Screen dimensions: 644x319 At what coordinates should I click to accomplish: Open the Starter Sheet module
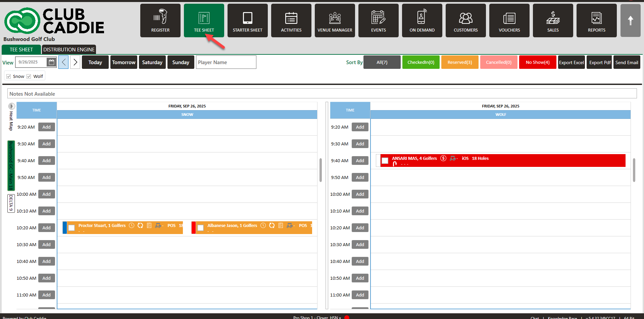[247, 20]
